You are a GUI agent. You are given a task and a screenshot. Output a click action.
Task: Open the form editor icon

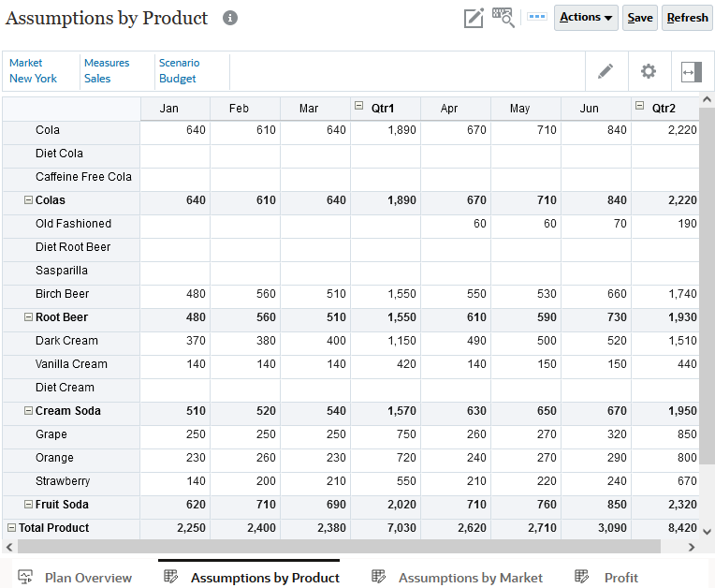click(474, 18)
